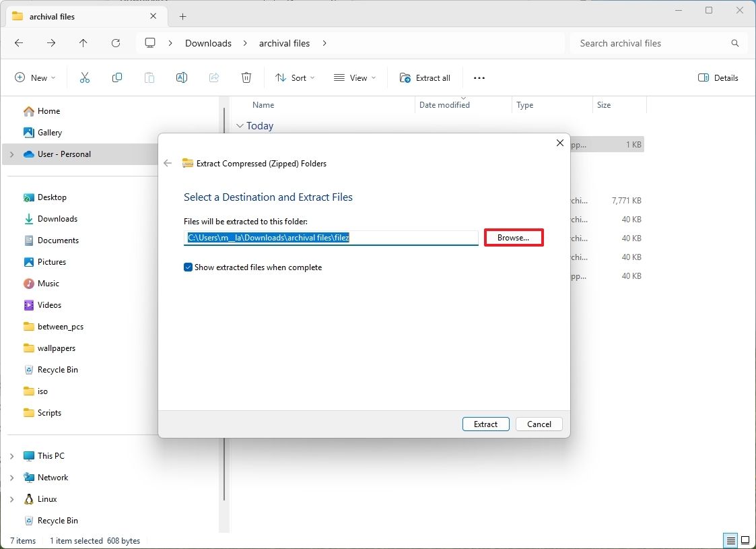Image resolution: width=756 pixels, height=549 pixels.
Task: Click the See more ellipsis in the toolbar
Action: click(x=479, y=77)
